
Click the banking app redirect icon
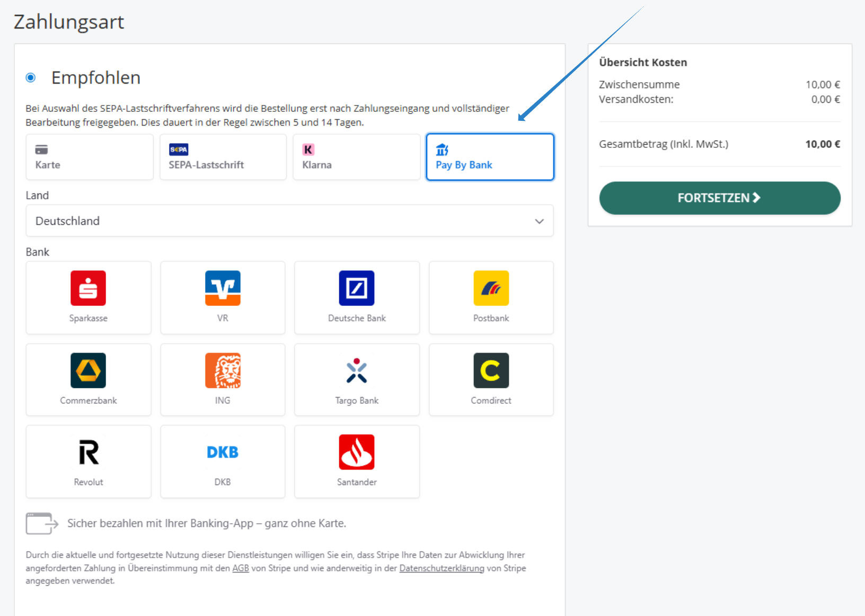tap(42, 524)
